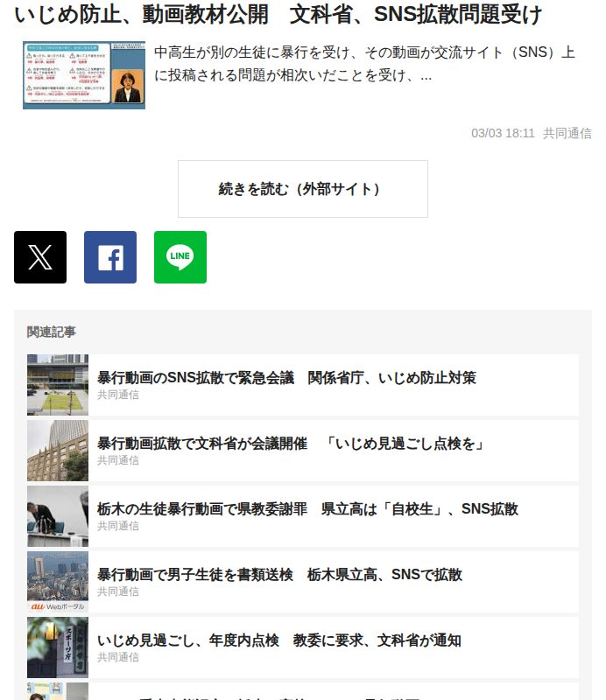The image size is (606, 700).
Task: Open 続きを読む(外部サイト) button
Action: click(303, 189)
